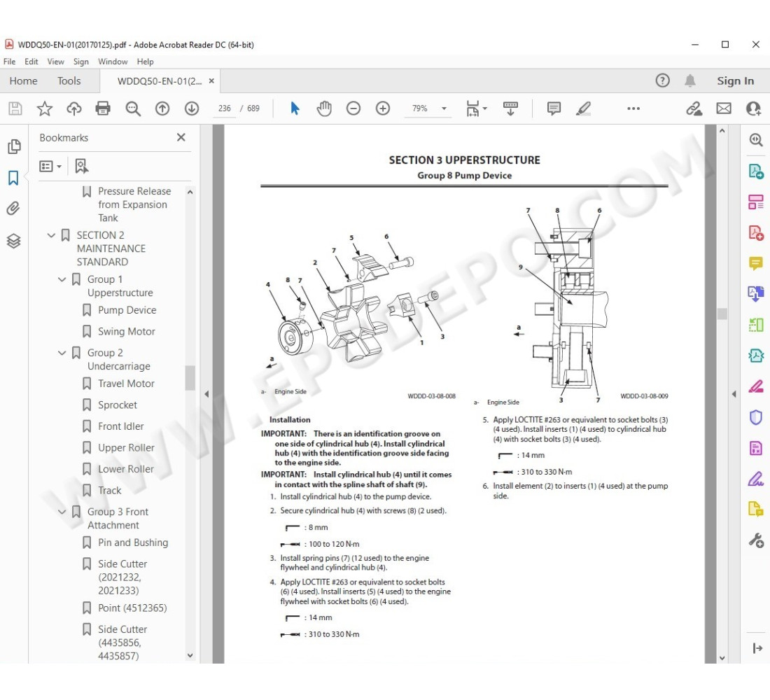Toggle the Bookmarks panel icon in sidebar
770x700 pixels.
click(13, 178)
